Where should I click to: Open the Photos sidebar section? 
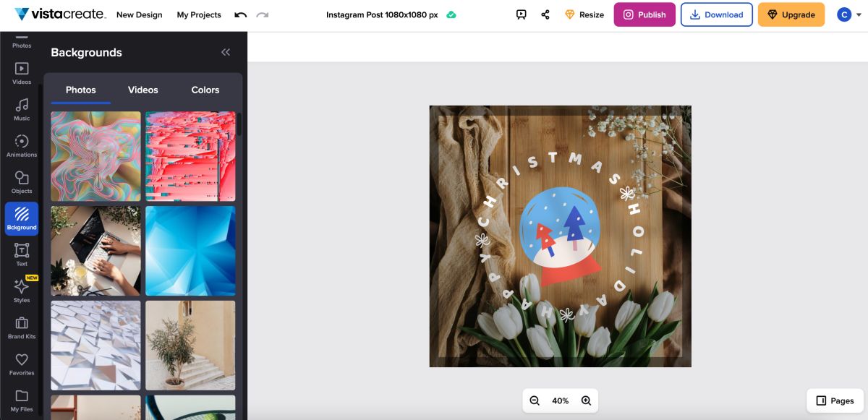[22, 42]
